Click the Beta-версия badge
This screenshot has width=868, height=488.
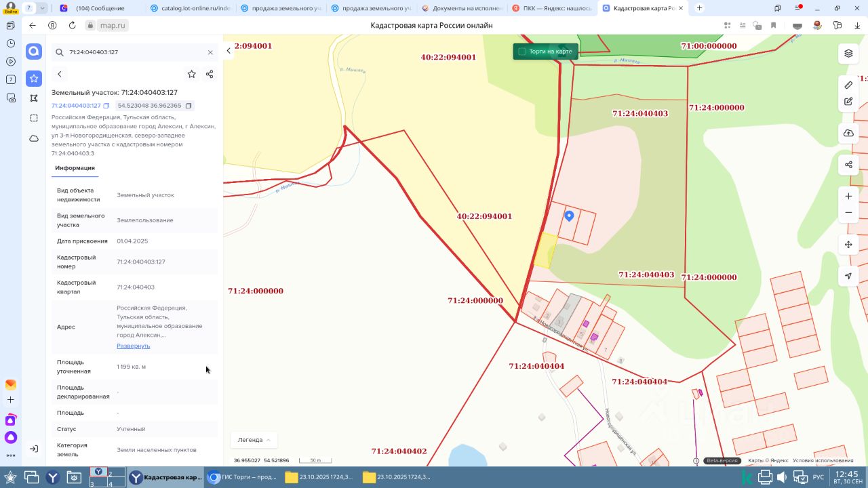tap(722, 461)
